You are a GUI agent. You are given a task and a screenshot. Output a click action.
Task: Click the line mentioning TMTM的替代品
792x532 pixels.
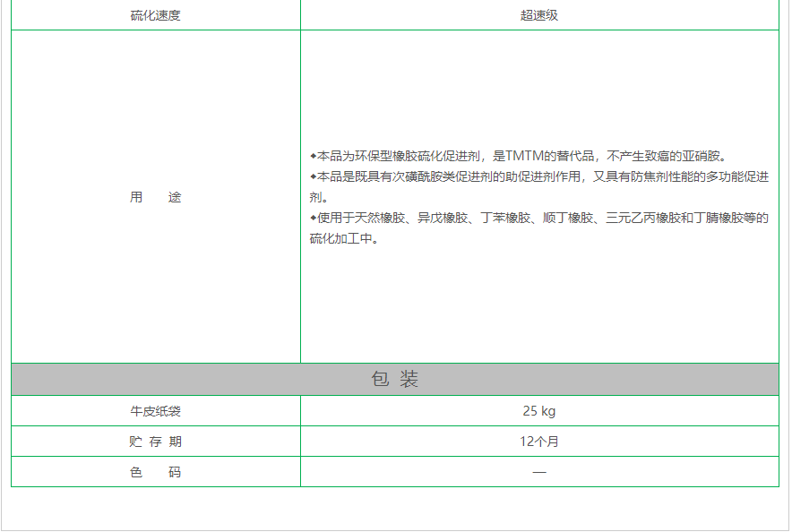click(x=520, y=156)
